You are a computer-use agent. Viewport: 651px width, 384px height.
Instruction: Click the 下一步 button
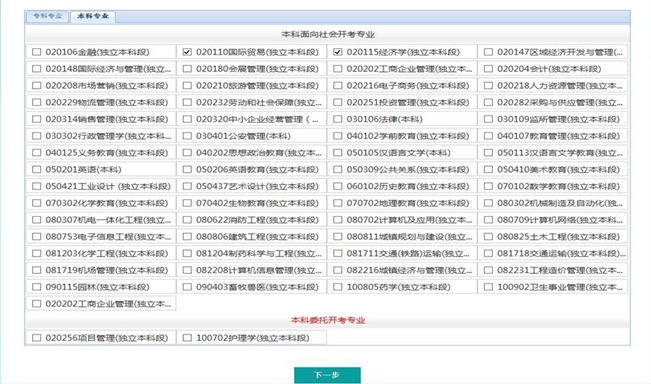click(x=327, y=375)
